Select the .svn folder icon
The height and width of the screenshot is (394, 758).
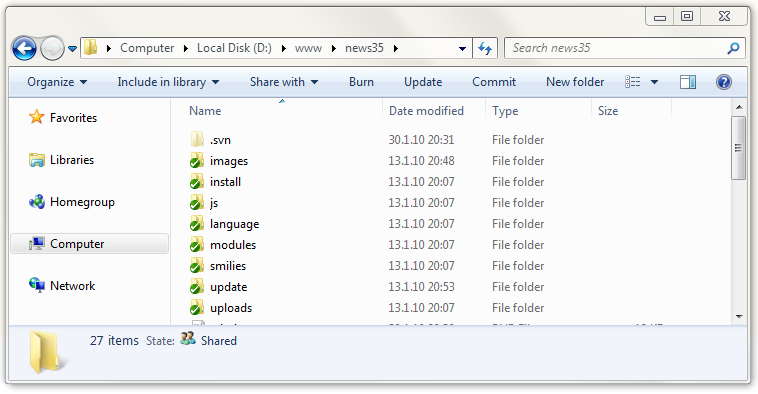(197, 140)
